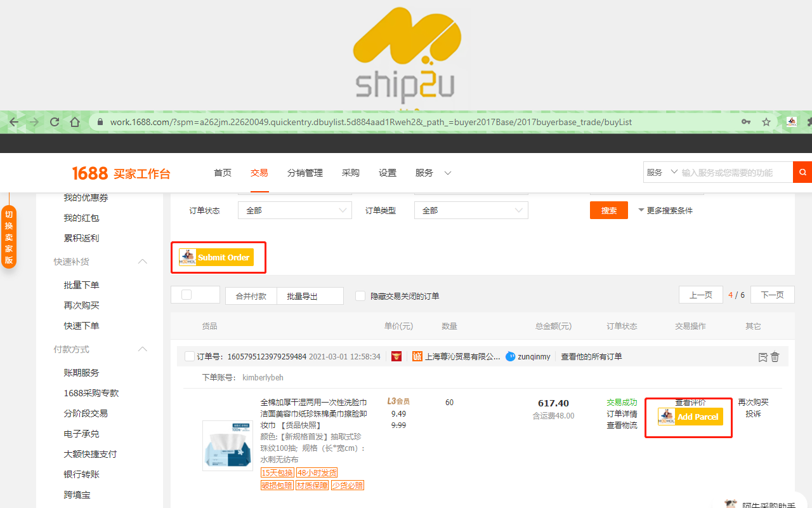
Task: Click the Add Parcel button
Action: coord(691,417)
